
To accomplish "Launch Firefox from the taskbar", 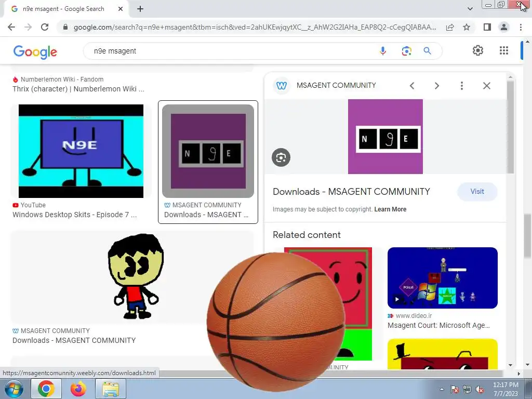I will (x=78, y=389).
